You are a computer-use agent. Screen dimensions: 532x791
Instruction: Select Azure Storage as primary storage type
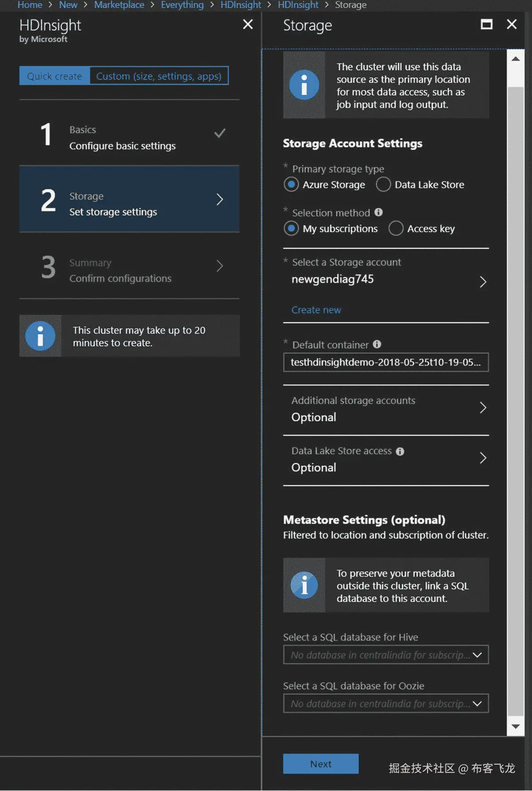tap(291, 184)
